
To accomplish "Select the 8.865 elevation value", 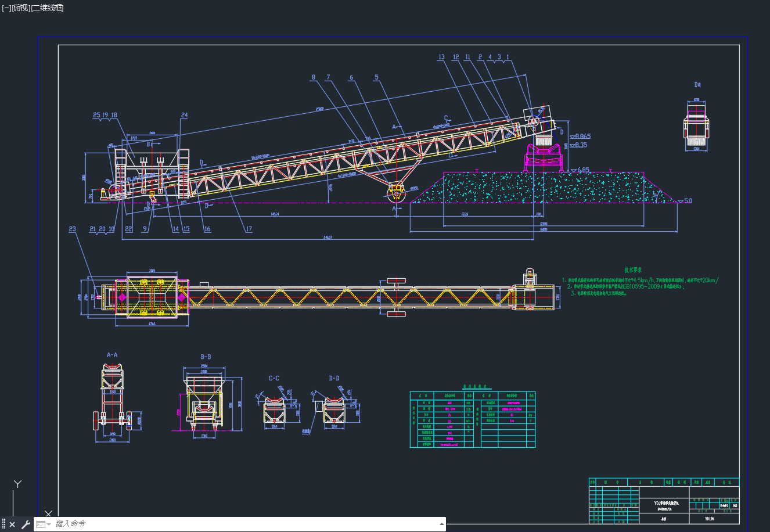I will [582, 136].
